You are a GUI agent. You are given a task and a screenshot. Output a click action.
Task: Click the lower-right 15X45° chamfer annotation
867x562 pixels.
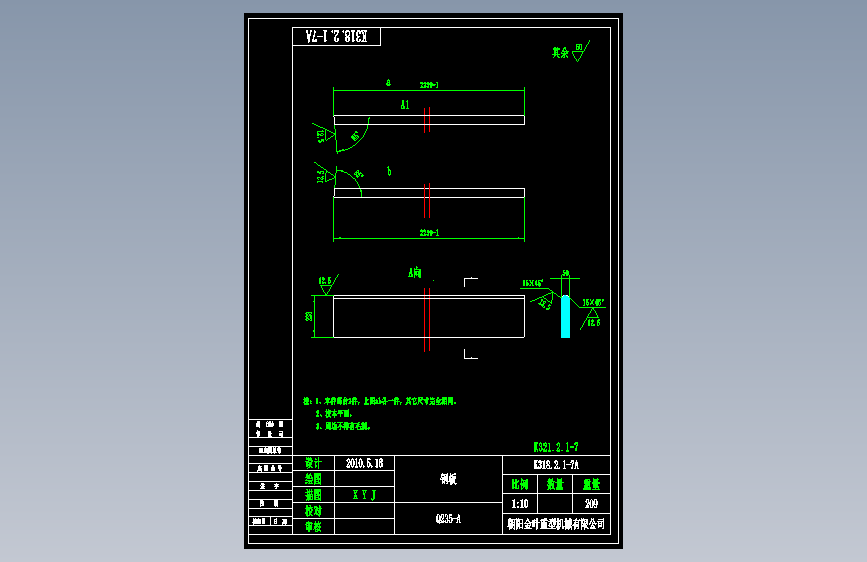coord(593,303)
